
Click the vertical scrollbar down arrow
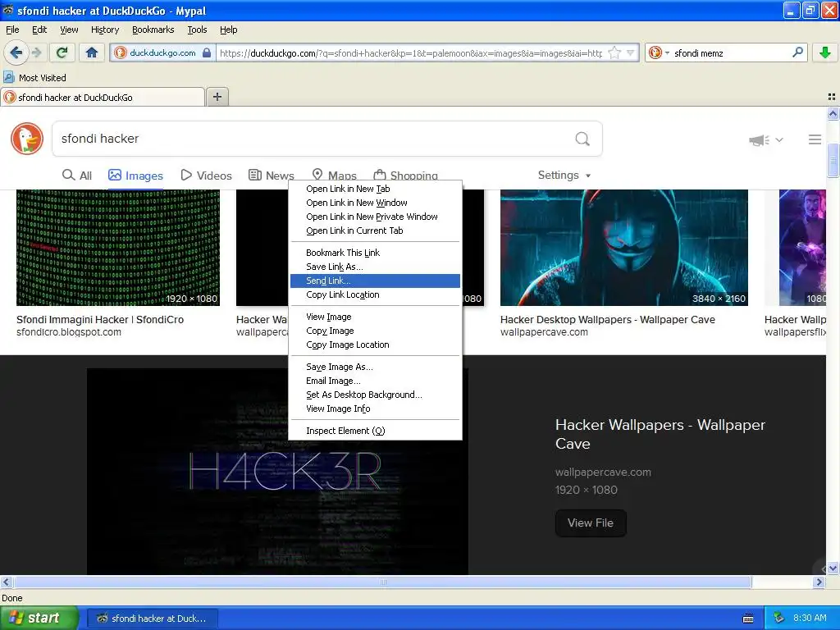(833, 568)
